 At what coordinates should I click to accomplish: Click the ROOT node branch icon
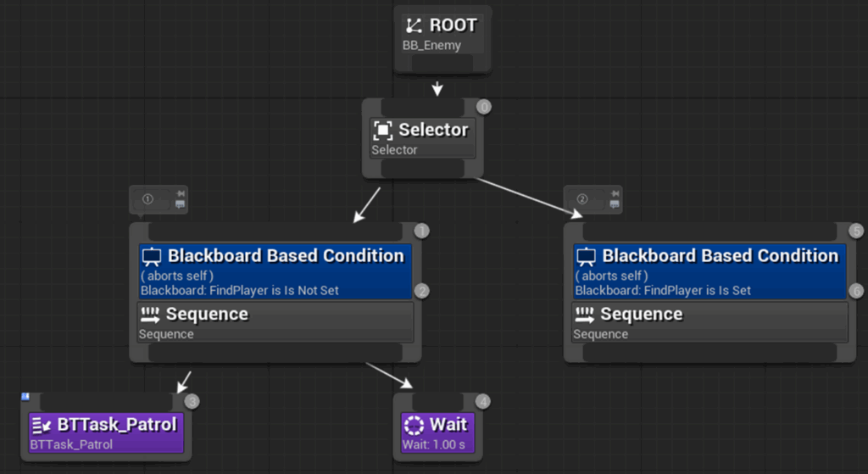415,26
